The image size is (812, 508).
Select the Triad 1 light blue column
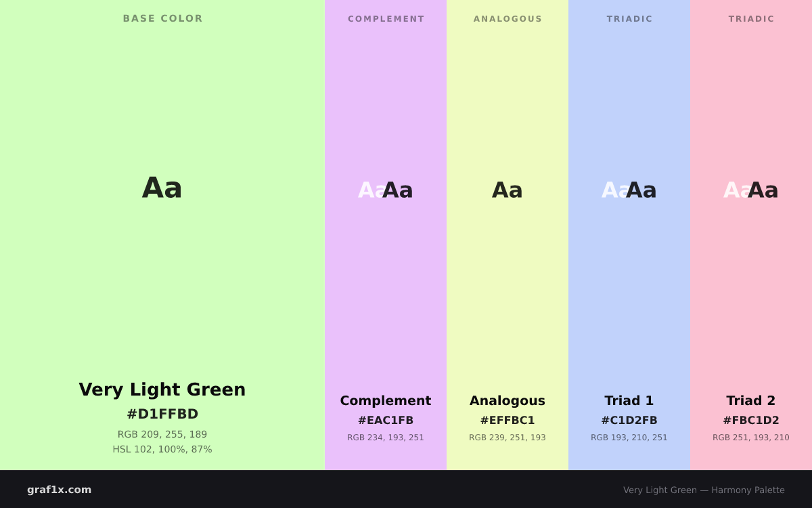click(x=629, y=235)
